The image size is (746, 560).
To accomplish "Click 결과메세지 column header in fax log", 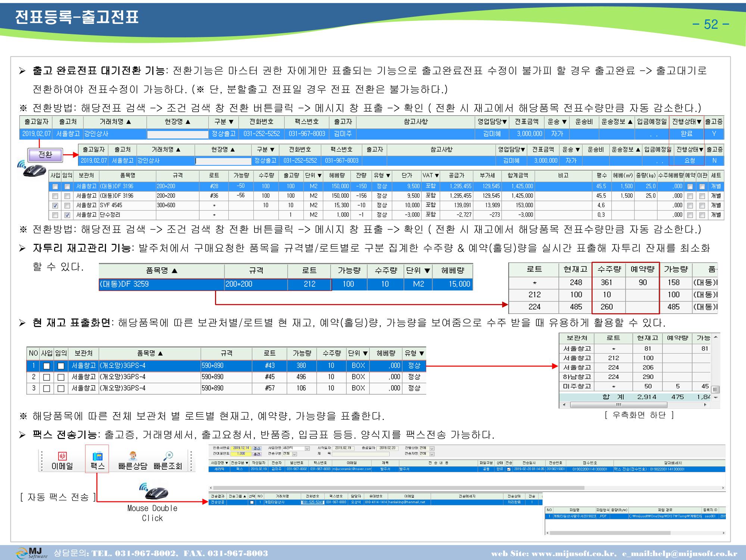I will click(669, 463).
